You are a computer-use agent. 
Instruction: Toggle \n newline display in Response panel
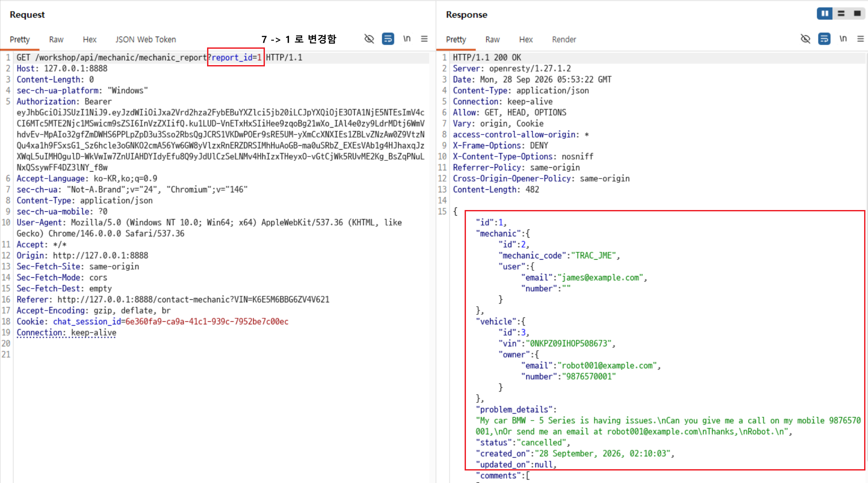pos(843,39)
